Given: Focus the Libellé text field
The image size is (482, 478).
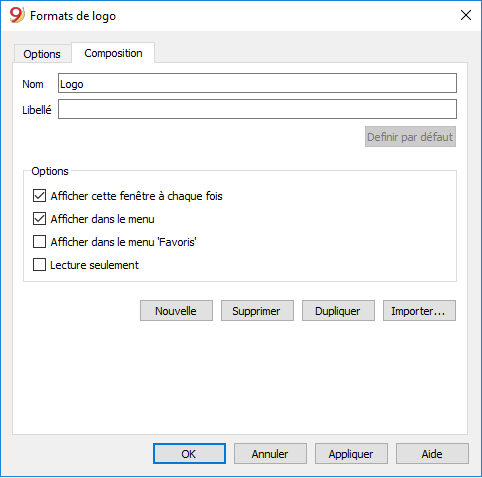Looking at the screenshot, I should 257,109.
